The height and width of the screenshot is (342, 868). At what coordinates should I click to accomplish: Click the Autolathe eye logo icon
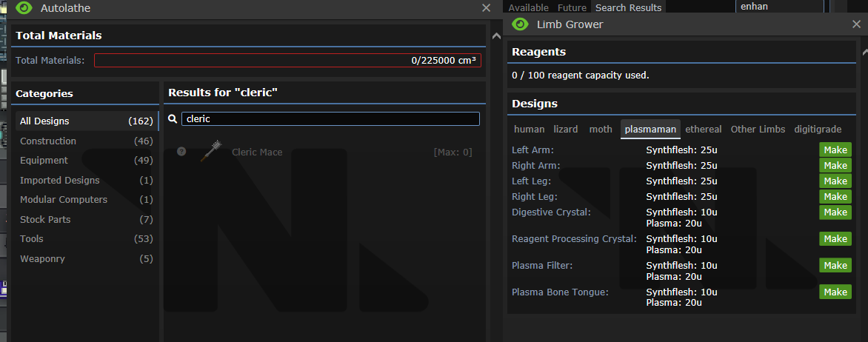24,7
